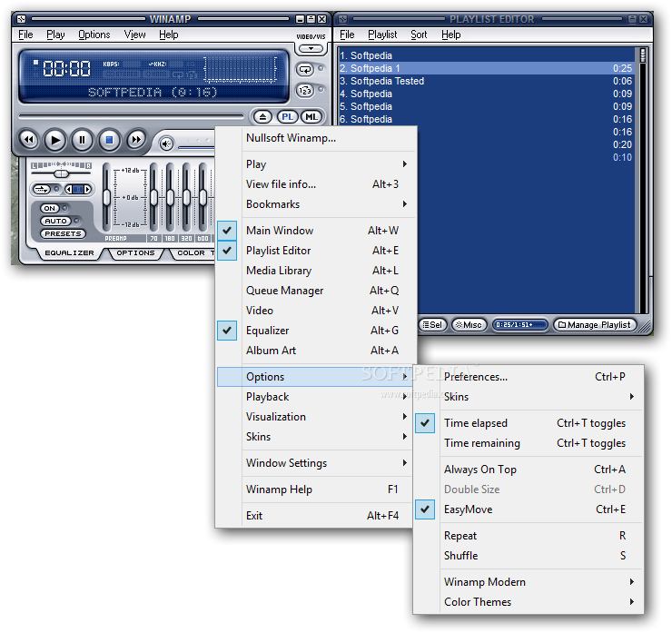Expand the Bookmarks submenu

click(x=316, y=204)
